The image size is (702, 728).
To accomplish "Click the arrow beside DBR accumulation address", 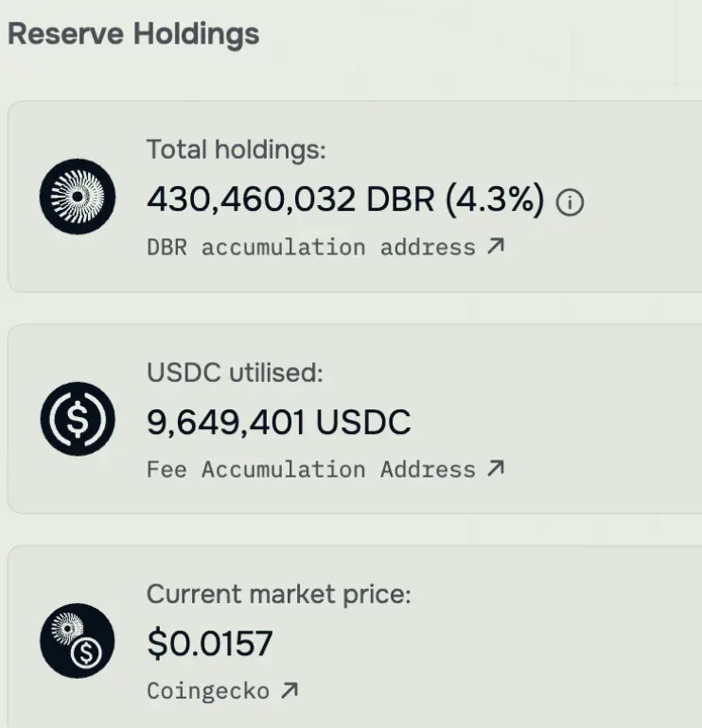I will pyautogui.click(x=496, y=247).
